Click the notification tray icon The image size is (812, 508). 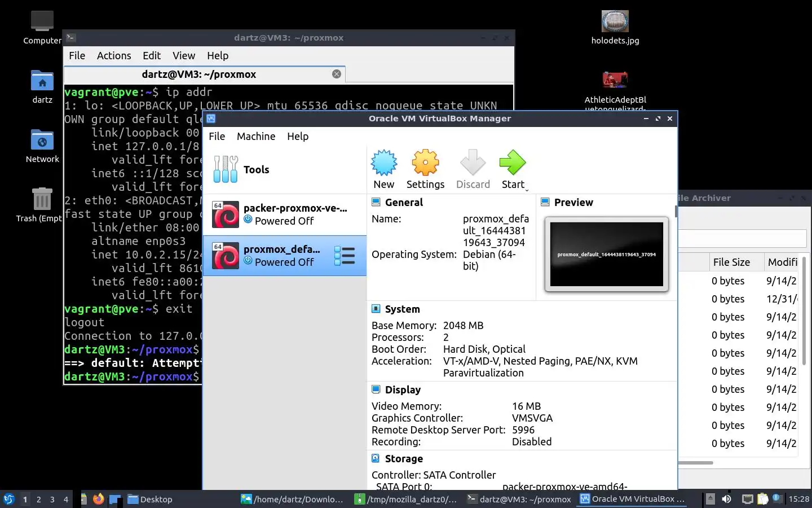pyautogui.click(x=777, y=498)
